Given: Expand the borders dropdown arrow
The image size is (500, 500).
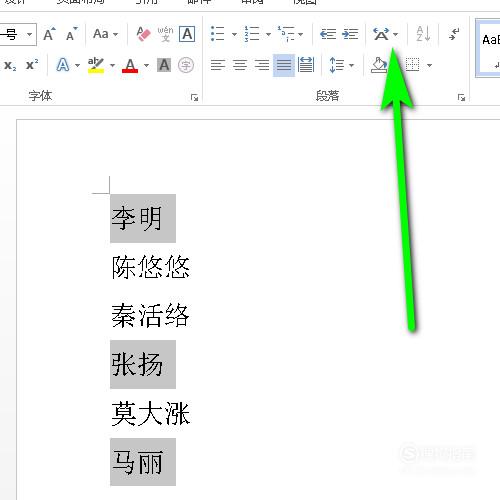Looking at the screenshot, I should (429, 65).
